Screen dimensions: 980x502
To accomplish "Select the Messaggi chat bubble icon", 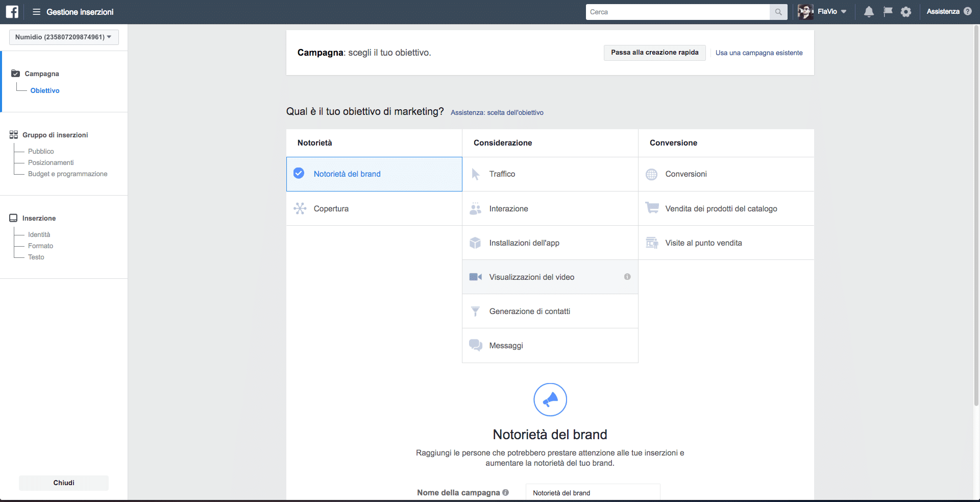I will click(x=476, y=345).
